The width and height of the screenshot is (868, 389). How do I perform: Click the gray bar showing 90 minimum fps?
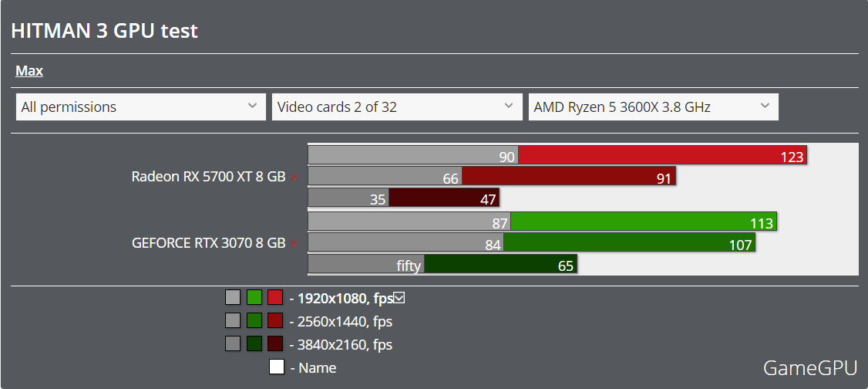pyautogui.click(x=413, y=155)
